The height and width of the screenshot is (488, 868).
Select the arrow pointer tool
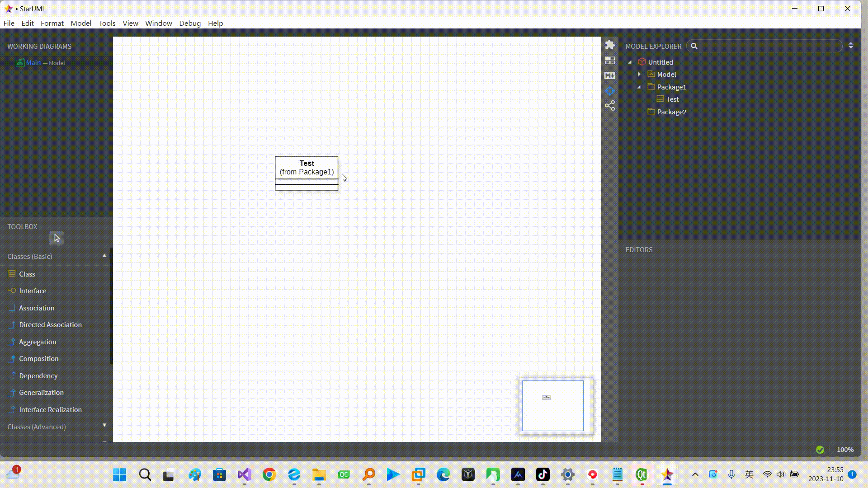pyautogui.click(x=57, y=238)
